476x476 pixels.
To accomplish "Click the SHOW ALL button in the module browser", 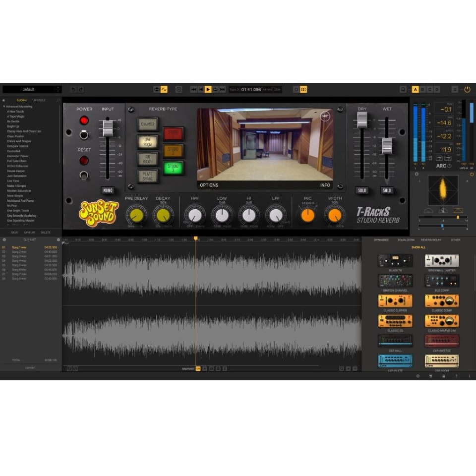I will pos(419,246).
